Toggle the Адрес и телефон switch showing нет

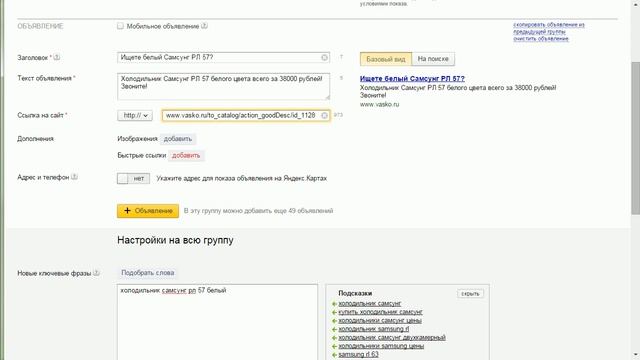133,178
